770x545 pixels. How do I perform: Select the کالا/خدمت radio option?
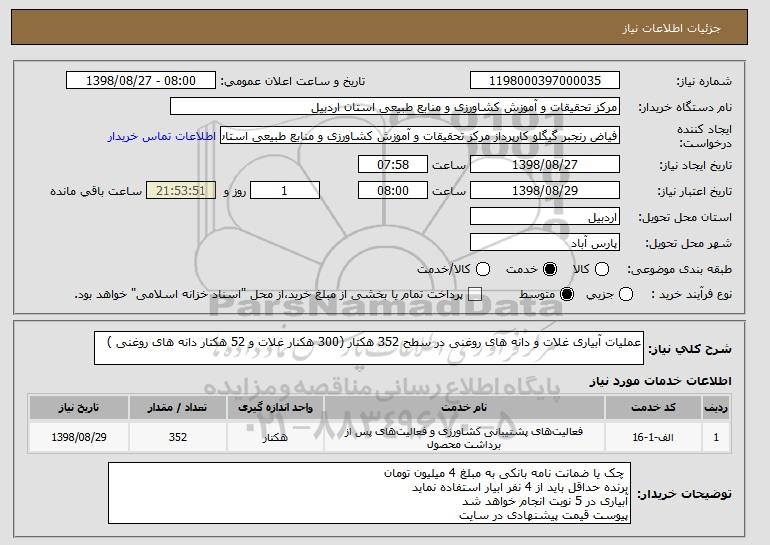[x=483, y=269]
